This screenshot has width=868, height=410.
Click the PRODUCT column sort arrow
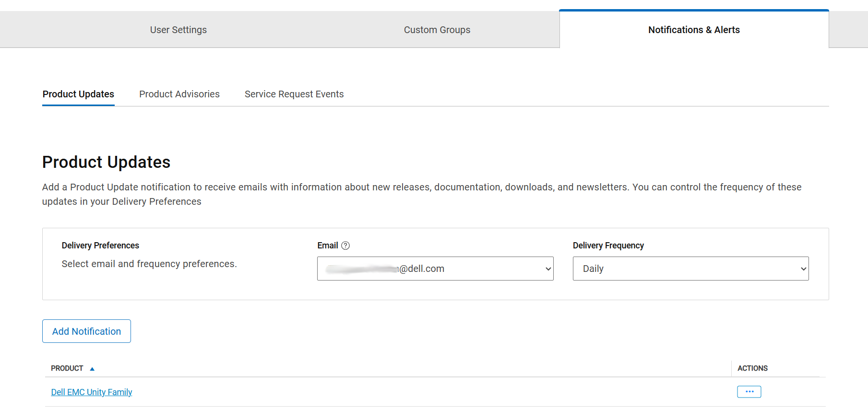tap(92, 369)
